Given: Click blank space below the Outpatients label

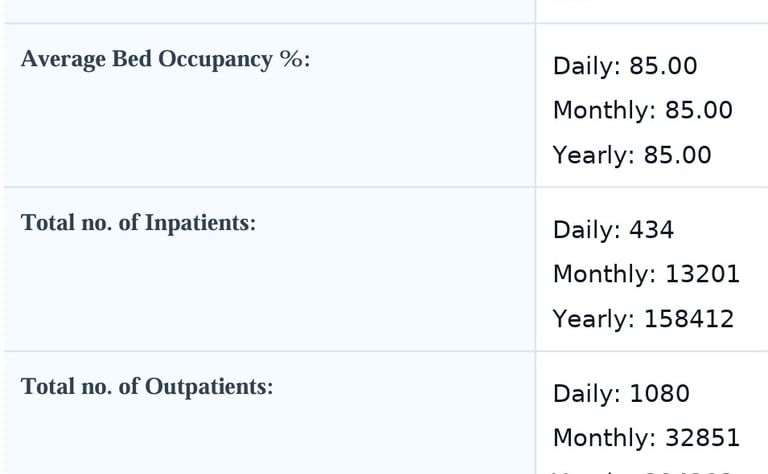Looking at the screenshot, I should click(x=268, y=440).
